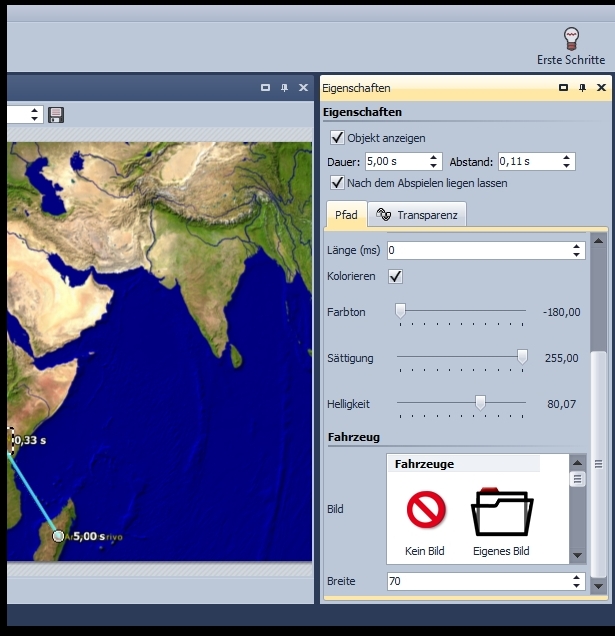Decrease Abstand value with down arrow

[567, 165]
